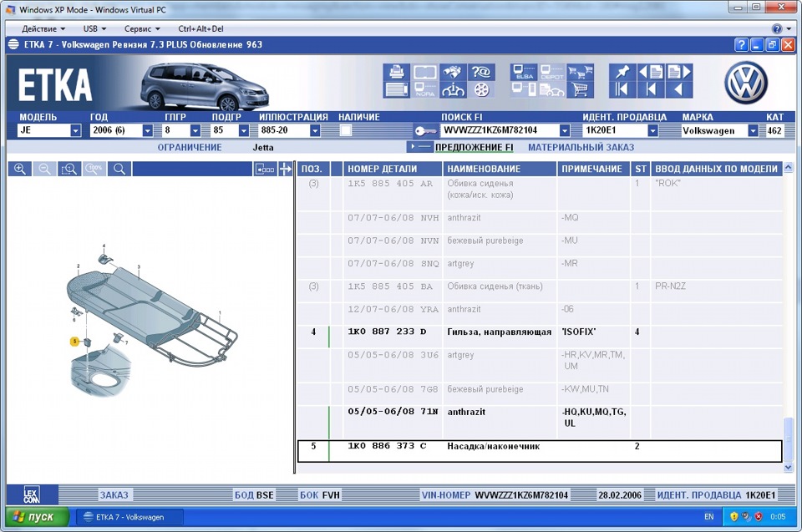Open the Сервис menu

click(142, 28)
